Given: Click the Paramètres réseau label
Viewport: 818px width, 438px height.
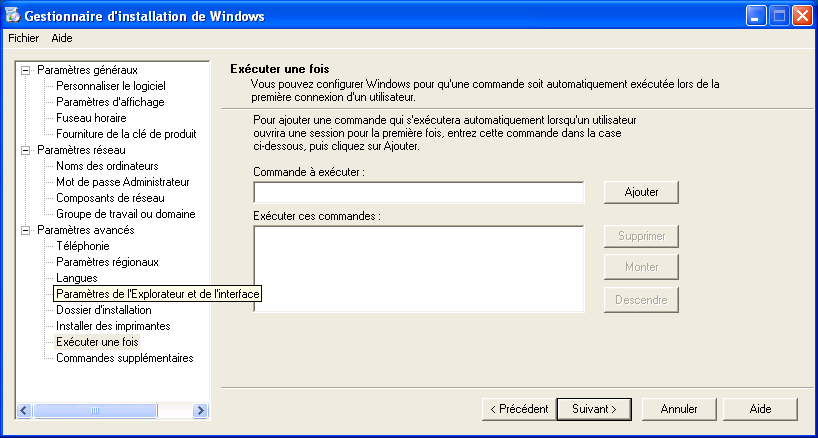Looking at the screenshot, I should coord(81,151).
